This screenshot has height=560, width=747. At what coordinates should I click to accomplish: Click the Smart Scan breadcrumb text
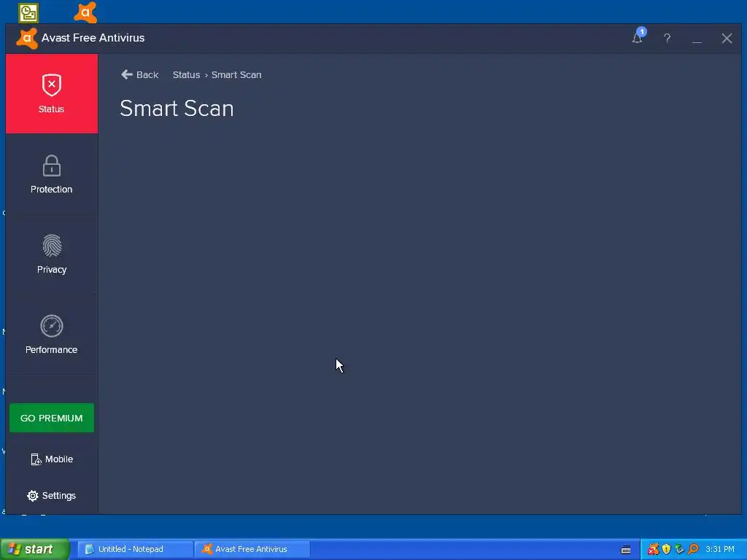[236, 75]
